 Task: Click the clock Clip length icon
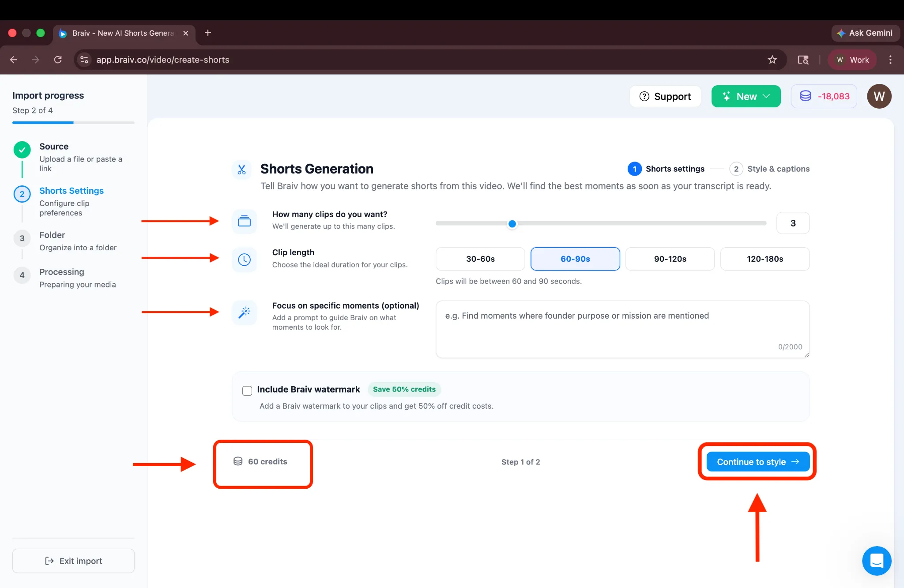[244, 260]
